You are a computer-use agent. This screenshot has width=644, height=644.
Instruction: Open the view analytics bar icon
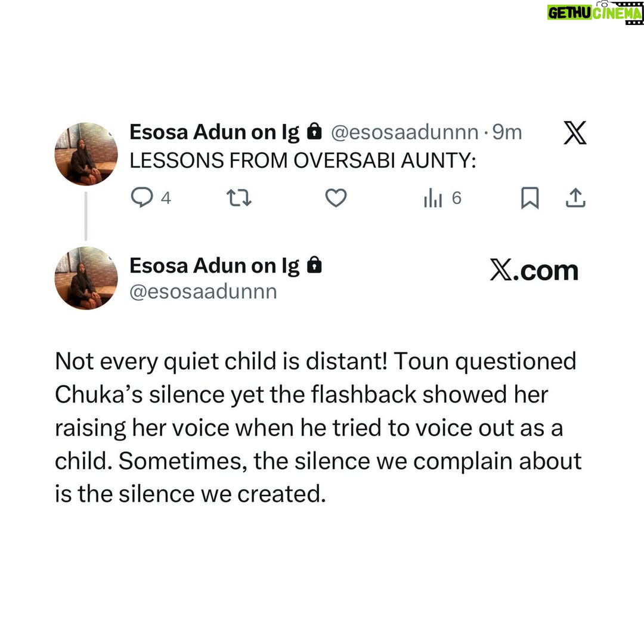tap(433, 197)
